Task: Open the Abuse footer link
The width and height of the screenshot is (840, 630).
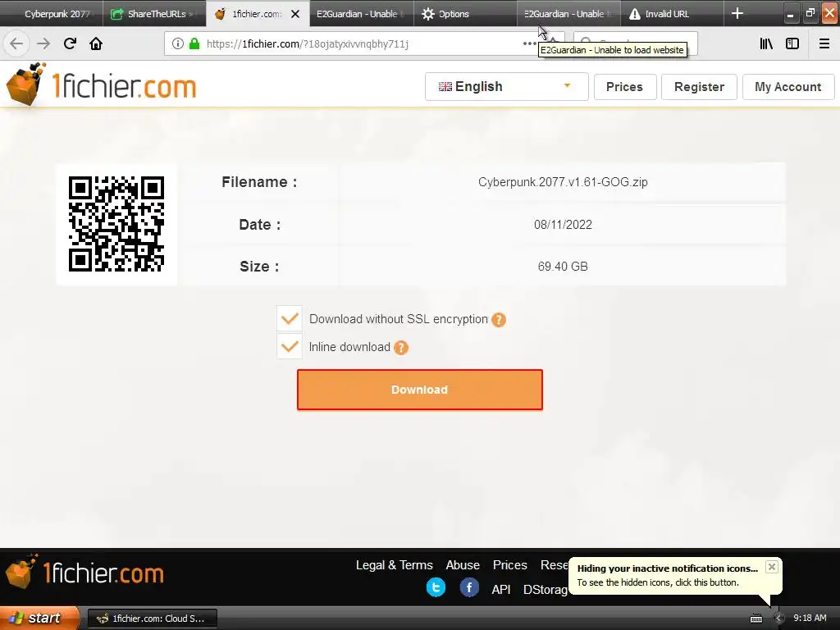Action: [463, 565]
